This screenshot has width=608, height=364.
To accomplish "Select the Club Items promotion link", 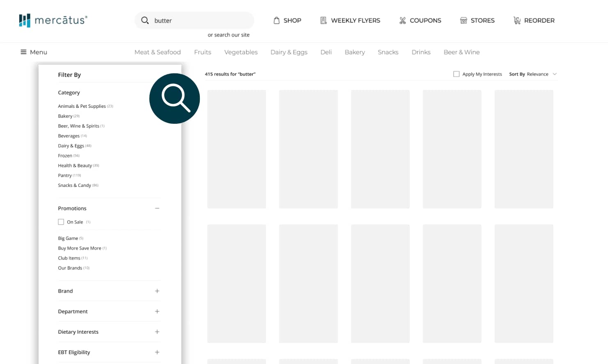I will click(x=69, y=258).
